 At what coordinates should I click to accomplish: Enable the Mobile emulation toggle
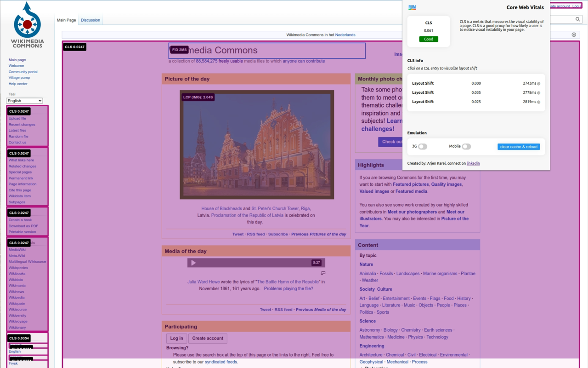(466, 146)
